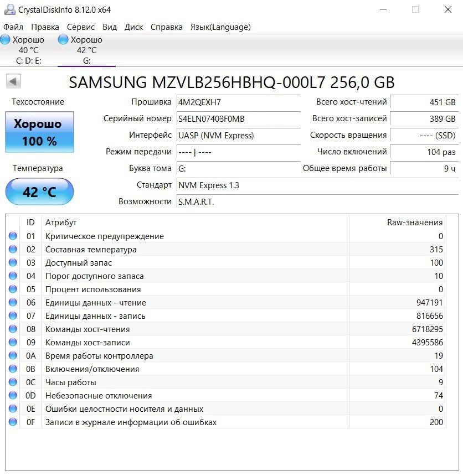Click the power on hours value 9 ч
Screen dimensions: 463x476
tap(424, 168)
